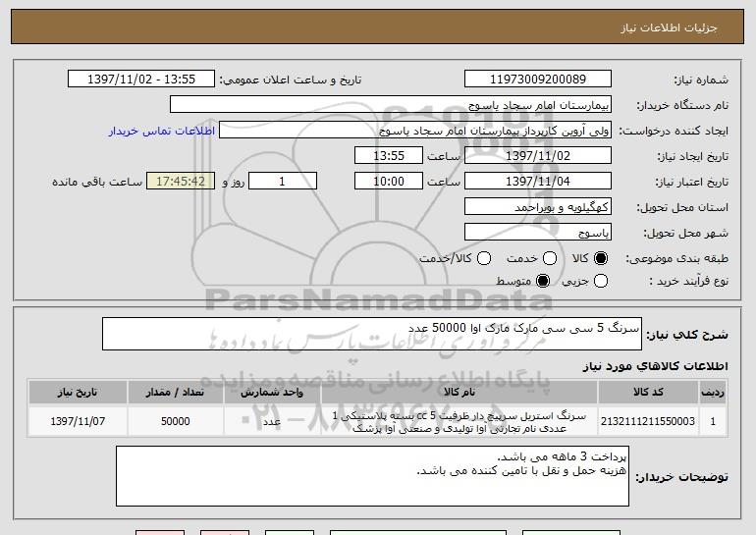Click the تاریخ نیاز column header

coord(78,393)
